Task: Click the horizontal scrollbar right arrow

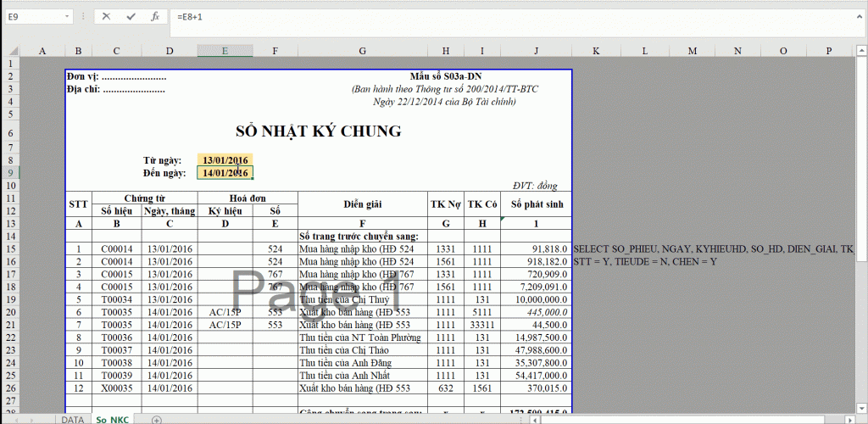Action: tap(849, 420)
